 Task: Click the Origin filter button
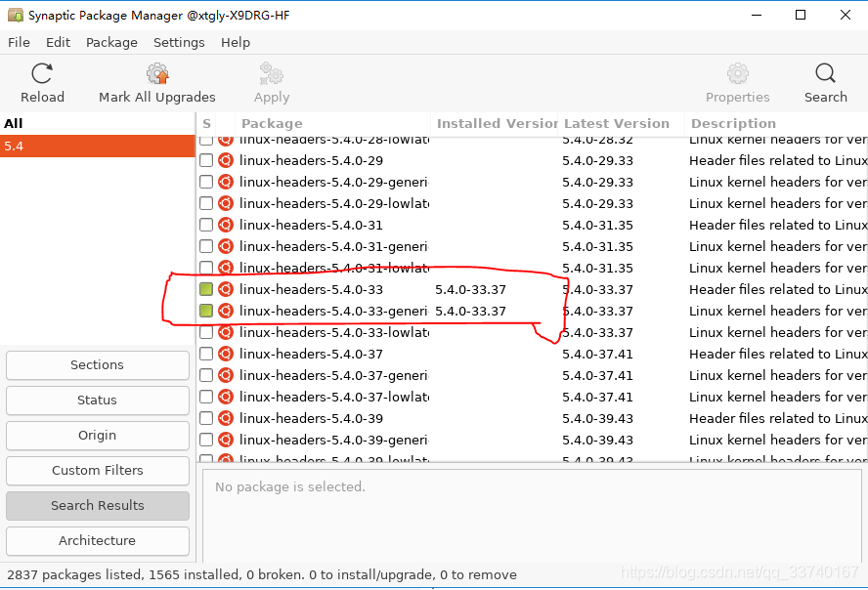click(98, 435)
